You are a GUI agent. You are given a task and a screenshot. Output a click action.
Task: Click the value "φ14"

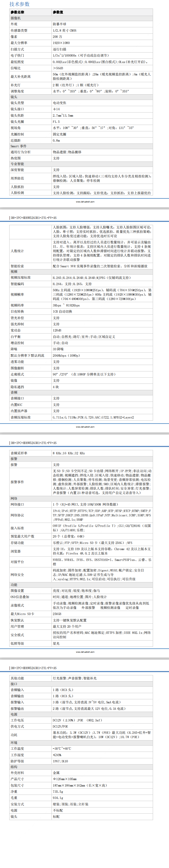pos(56,109)
